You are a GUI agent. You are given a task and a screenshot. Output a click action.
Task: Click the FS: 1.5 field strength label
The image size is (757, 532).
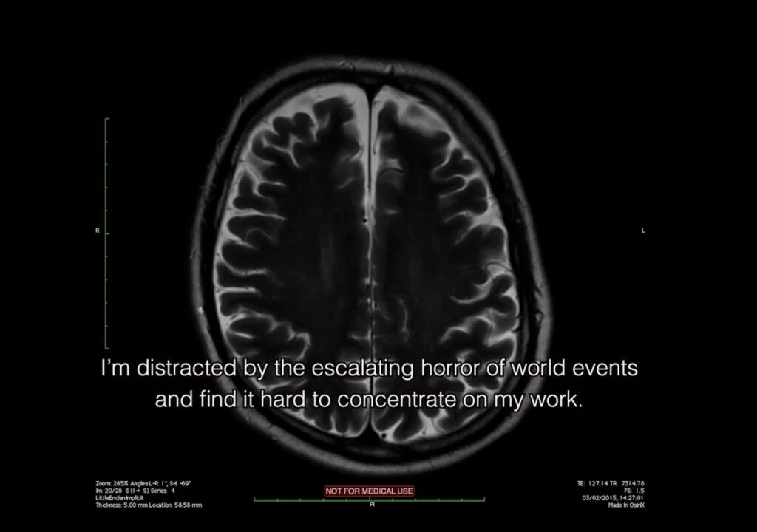(635, 491)
